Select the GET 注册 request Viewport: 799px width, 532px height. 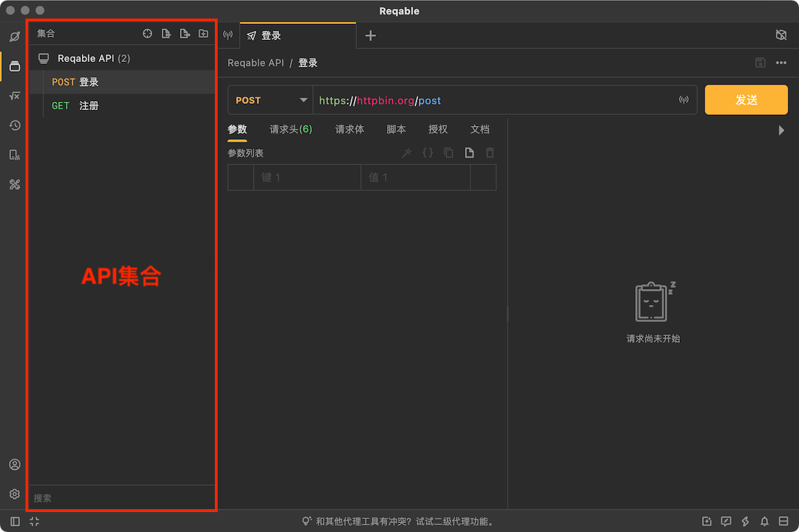click(123, 106)
